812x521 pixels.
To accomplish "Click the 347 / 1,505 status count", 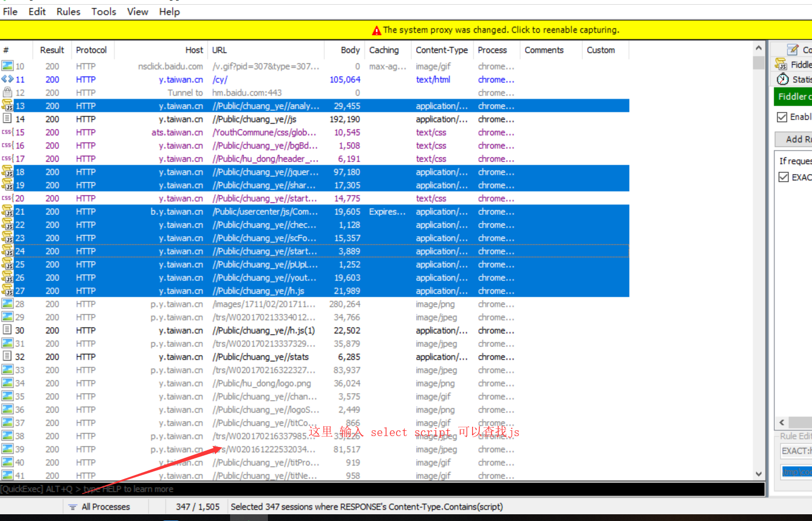I will pyautogui.click(x=197, y=507).
